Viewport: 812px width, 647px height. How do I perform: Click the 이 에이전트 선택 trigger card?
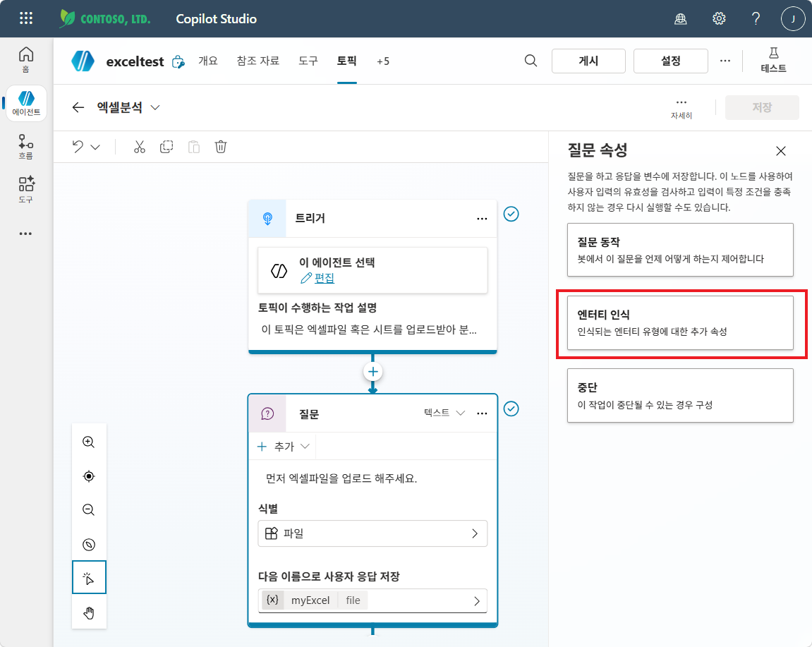coord(372,270)
